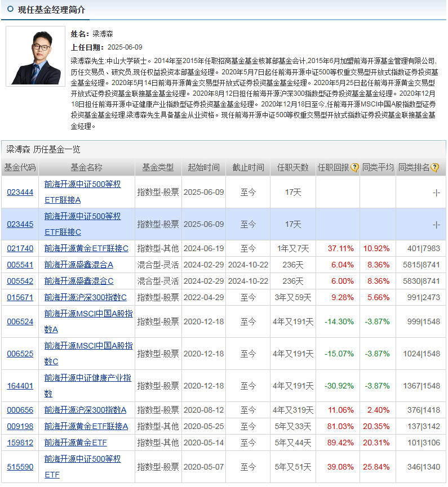Click the manager name 梁溥森 beside 姓名
The height and width of the screenshot is (487, 448).
coord(103,34)
